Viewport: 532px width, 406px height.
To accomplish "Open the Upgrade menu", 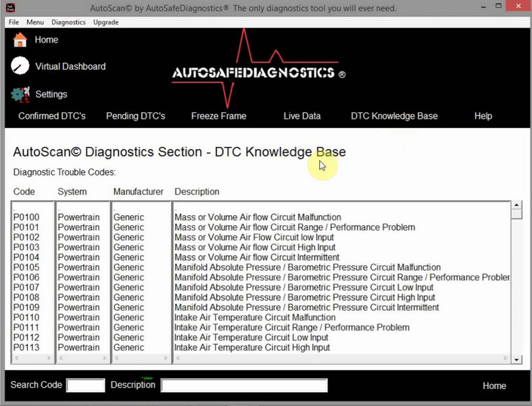I will pos(107,22).
